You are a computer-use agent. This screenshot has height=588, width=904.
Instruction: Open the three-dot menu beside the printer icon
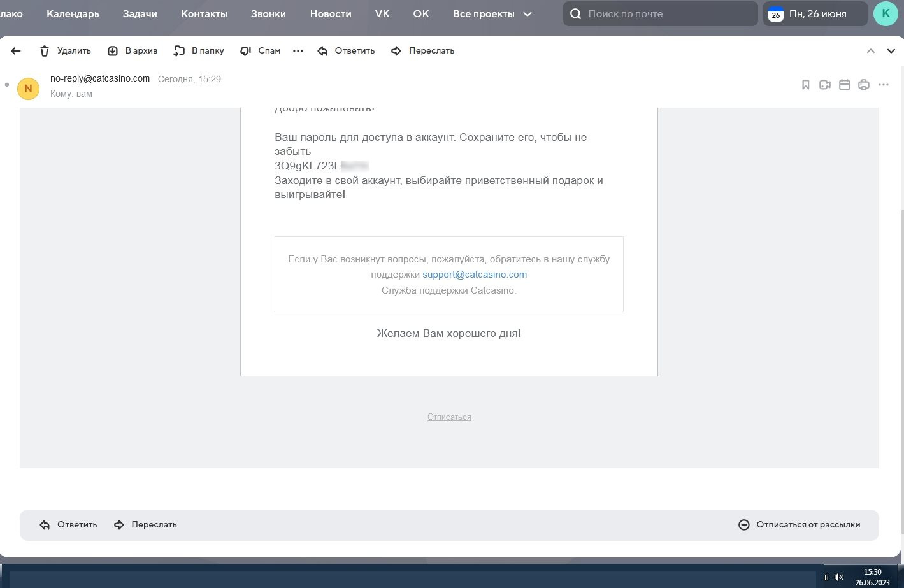884,85
